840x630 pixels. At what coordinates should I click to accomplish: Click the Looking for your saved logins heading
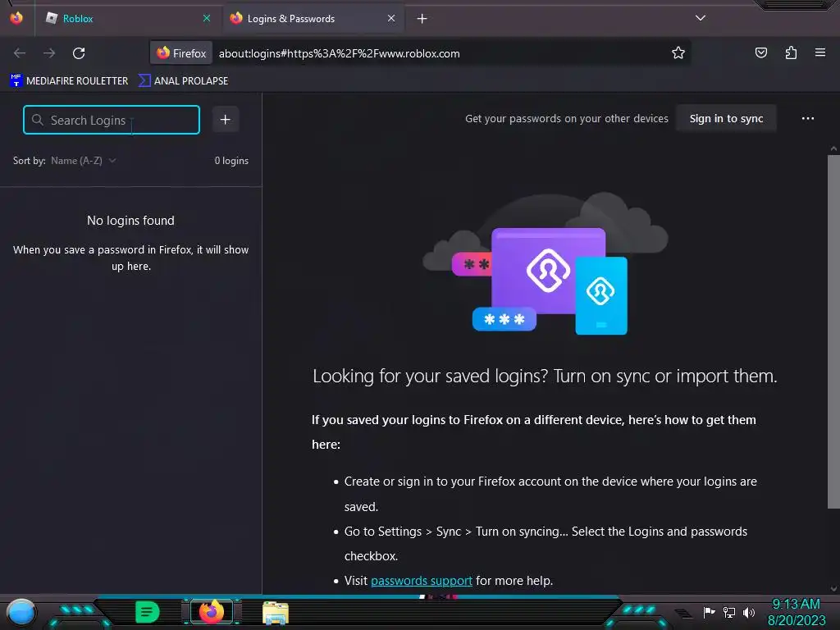tap(545, 376)
